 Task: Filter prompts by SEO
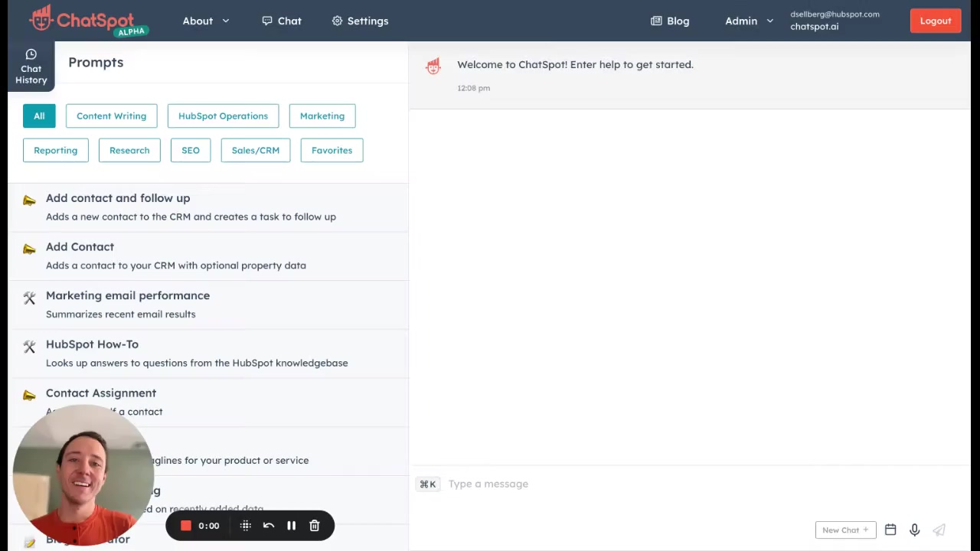(191, 150)
